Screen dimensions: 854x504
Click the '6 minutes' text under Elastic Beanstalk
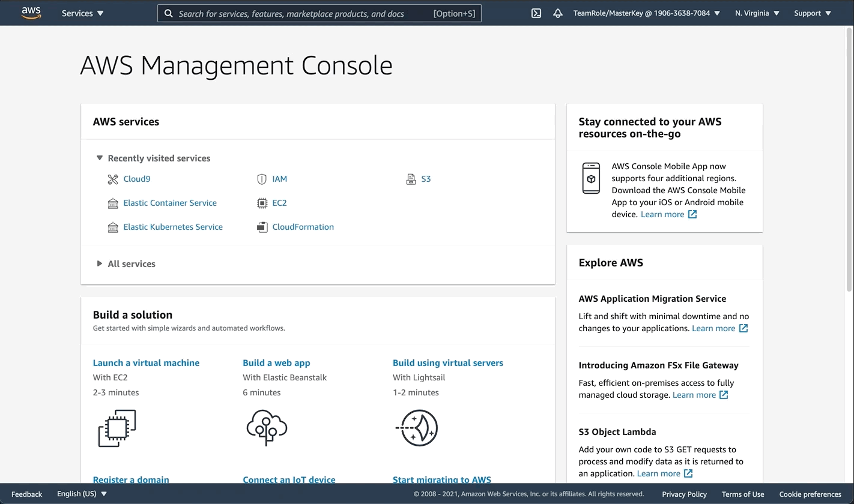[262, 392]
